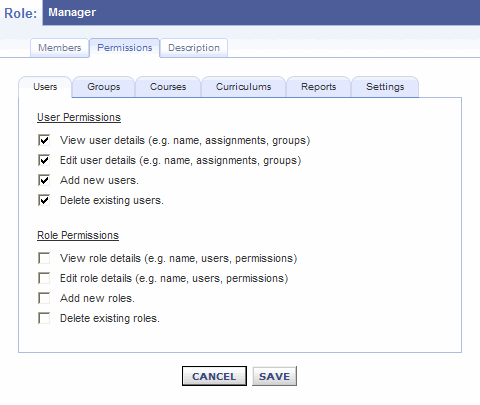This screenshot has width=480, height=405.
Task: Toggle Add new users checkbox
Action: point(44,180)
